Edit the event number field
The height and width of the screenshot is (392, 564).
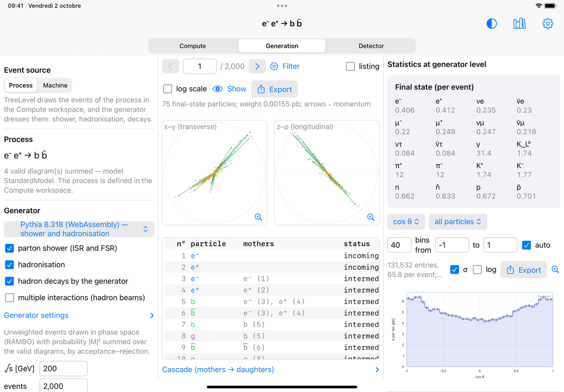pyautogui.click(x=200, y=66)
